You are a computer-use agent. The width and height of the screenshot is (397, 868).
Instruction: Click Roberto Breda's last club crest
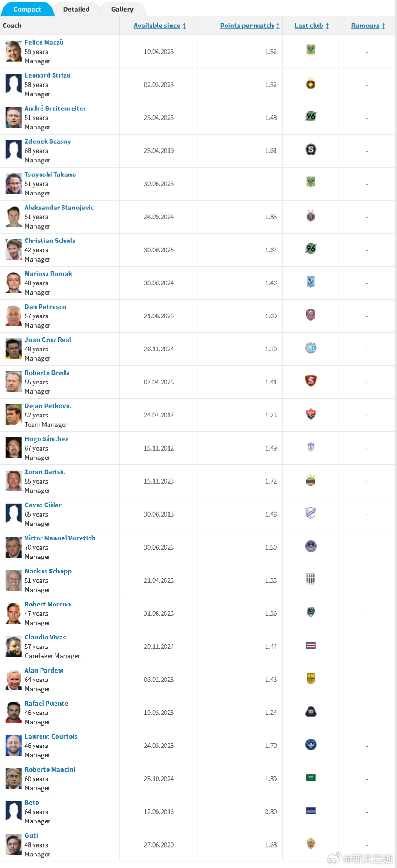click(311, 381)
